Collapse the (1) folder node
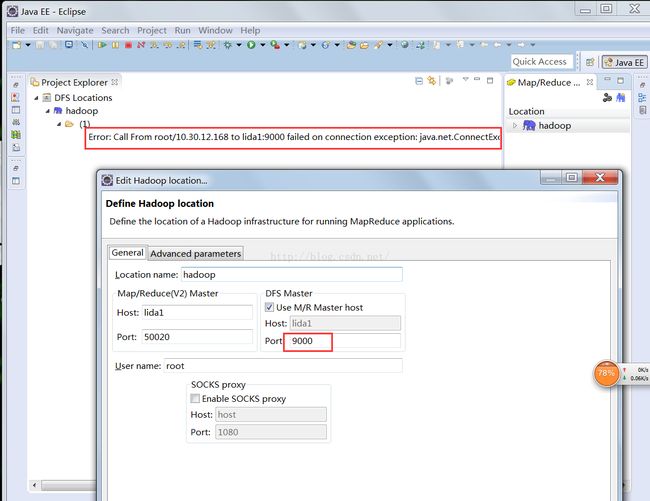 point(59,123)
